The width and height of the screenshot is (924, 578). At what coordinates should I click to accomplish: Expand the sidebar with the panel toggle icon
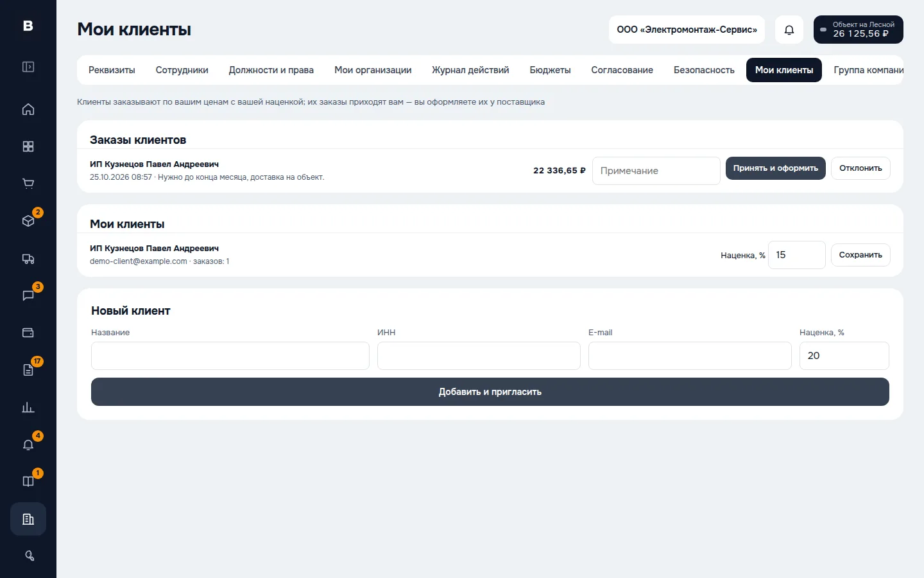(x=28, y=67)
